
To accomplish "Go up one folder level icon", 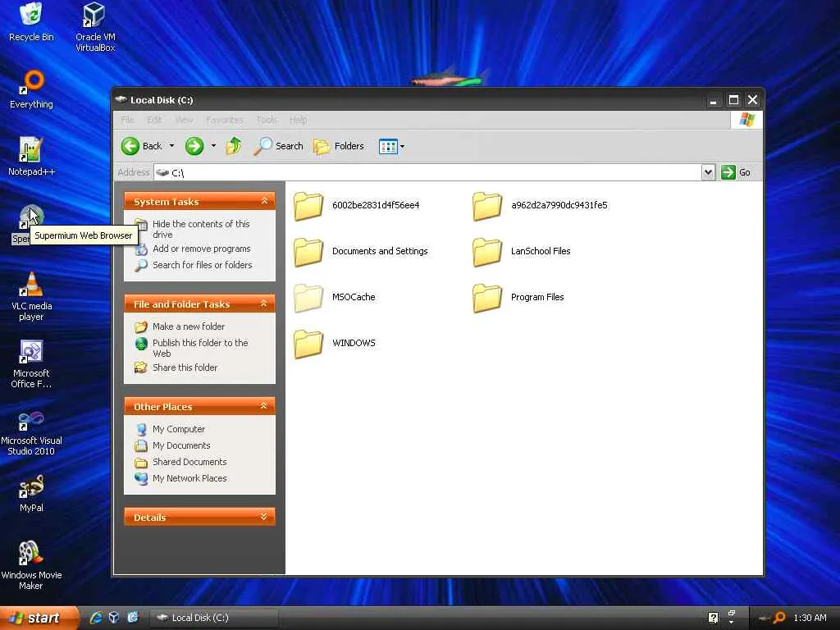I will click(234, 146).
